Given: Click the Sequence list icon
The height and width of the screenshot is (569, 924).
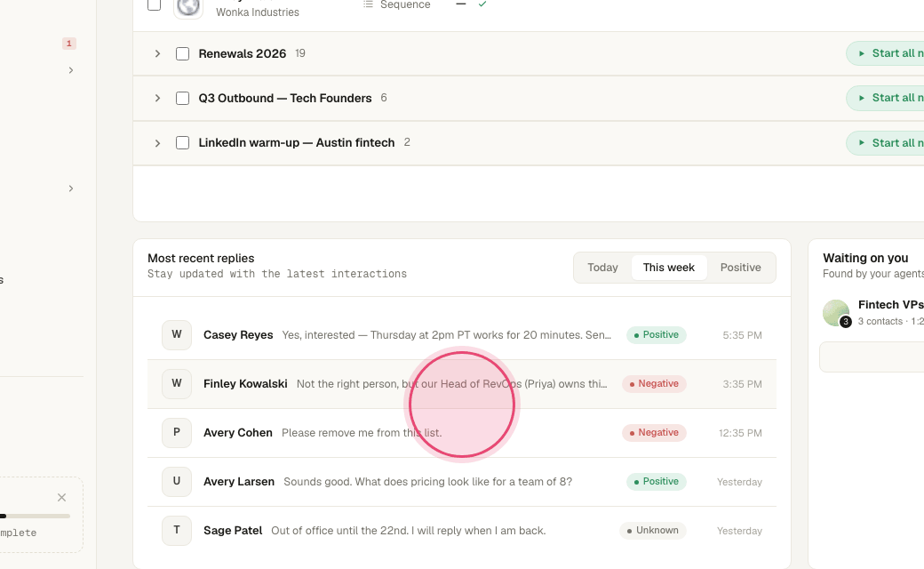Looking at the screenshot, I should pos(369,4).
